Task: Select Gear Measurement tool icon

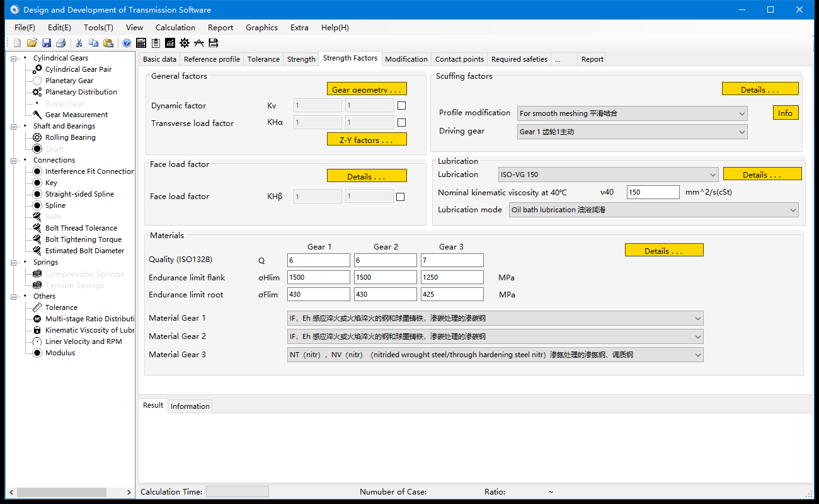Action: click(37, 115)
